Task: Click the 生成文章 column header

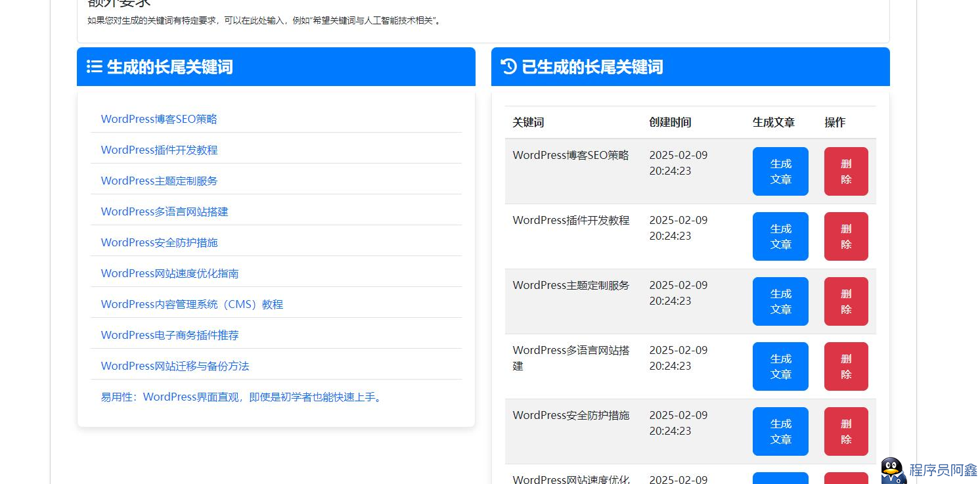Action: pyautogui.click(x=774, y=122)
